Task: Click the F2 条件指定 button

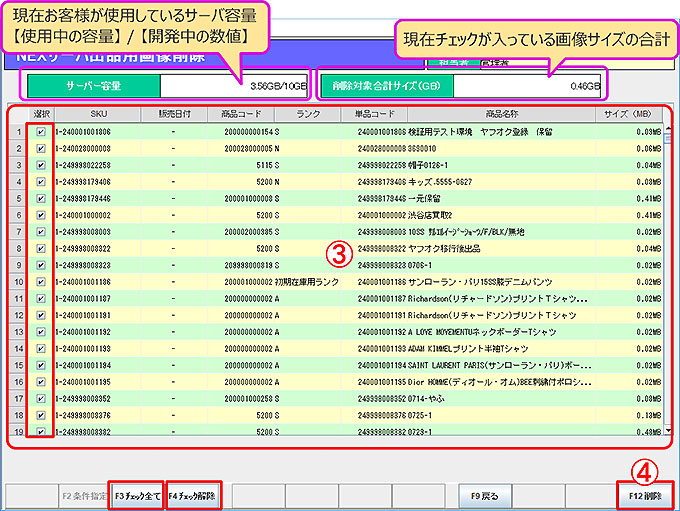Action: (x=84, y=495)
